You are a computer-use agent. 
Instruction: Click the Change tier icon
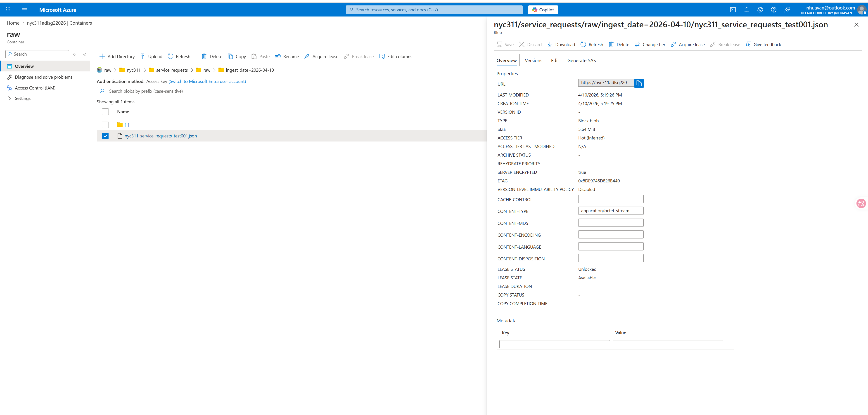pyautogui.click(x=637, y=45)
